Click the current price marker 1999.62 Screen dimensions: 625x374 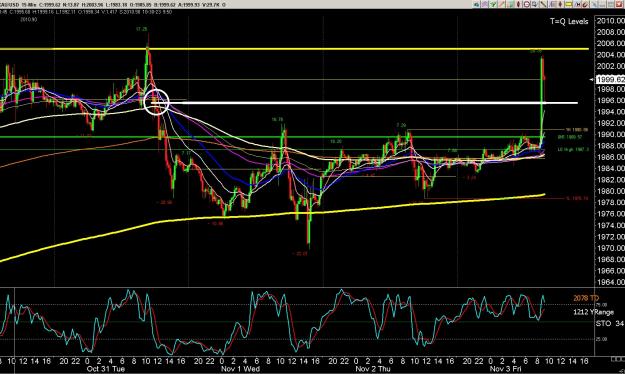tap(610, 79)
